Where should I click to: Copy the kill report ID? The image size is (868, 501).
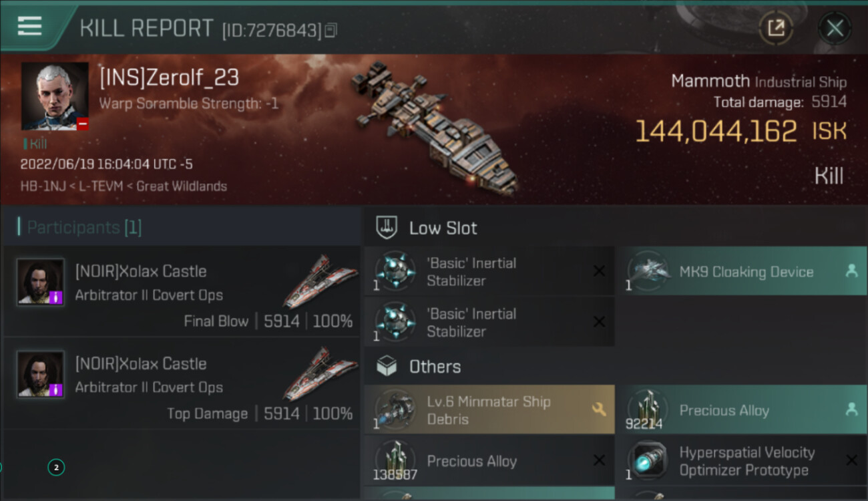tap(331, 30)
